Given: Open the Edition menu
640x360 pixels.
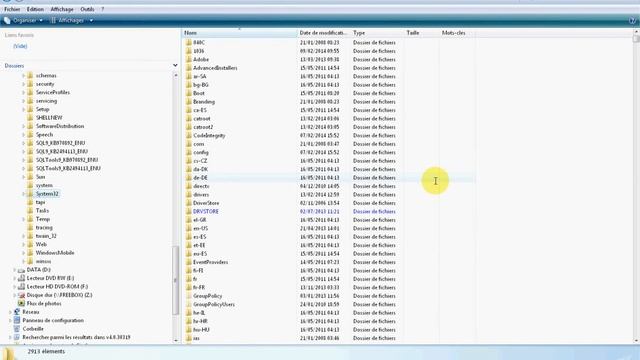Looking at the screenshot, I should coord(35,9).
